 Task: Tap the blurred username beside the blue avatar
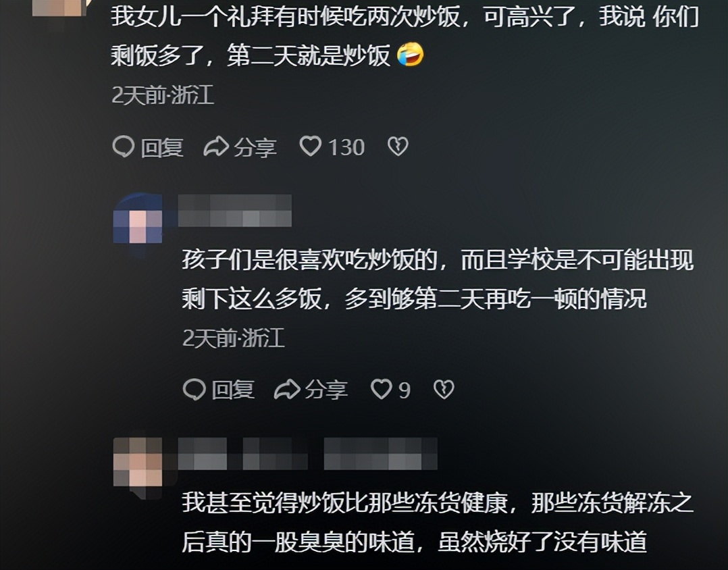pyautogui.click(x=235, y=211)
